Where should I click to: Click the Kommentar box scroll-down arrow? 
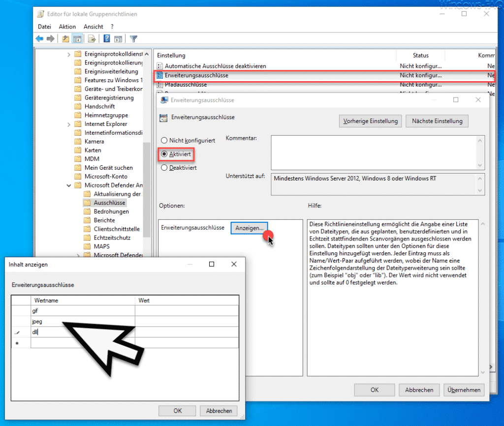click(x=480, y=165)
